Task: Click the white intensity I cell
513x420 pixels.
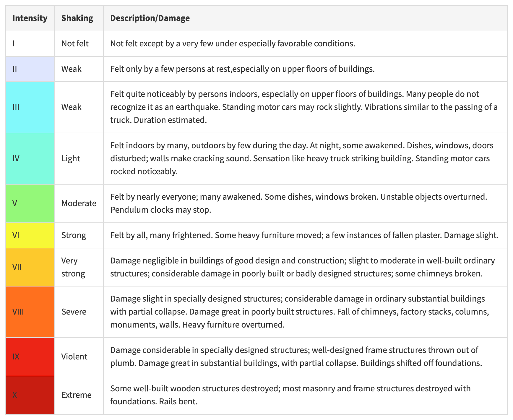Action: pos(30,44)
